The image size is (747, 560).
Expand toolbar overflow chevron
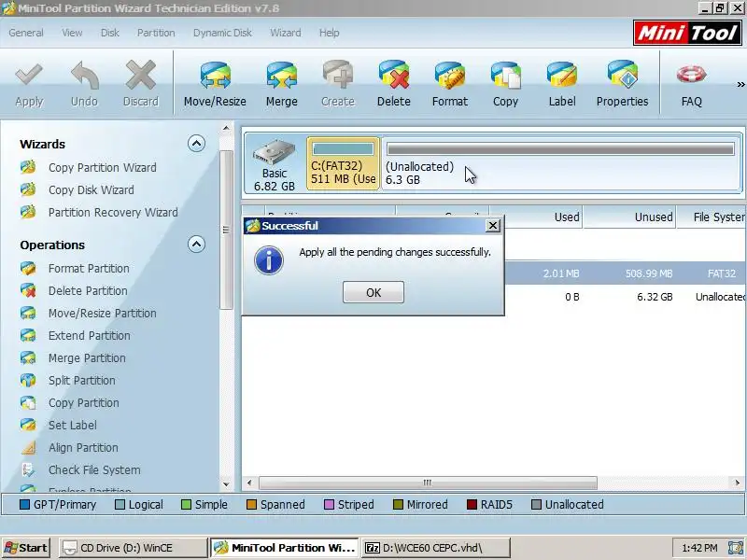pyautogui.click(x=740, y=84)
